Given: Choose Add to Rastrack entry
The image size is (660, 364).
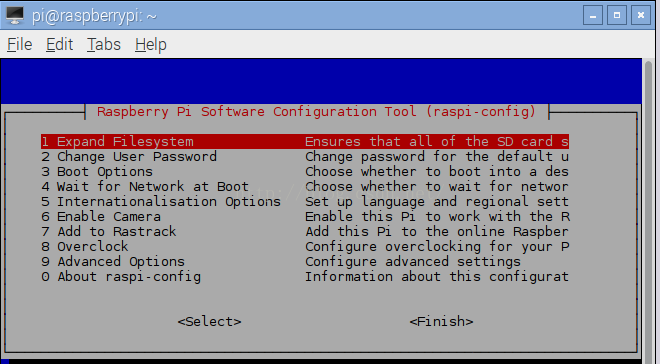Looking at the screenshot, I should [x=305, y=231].
